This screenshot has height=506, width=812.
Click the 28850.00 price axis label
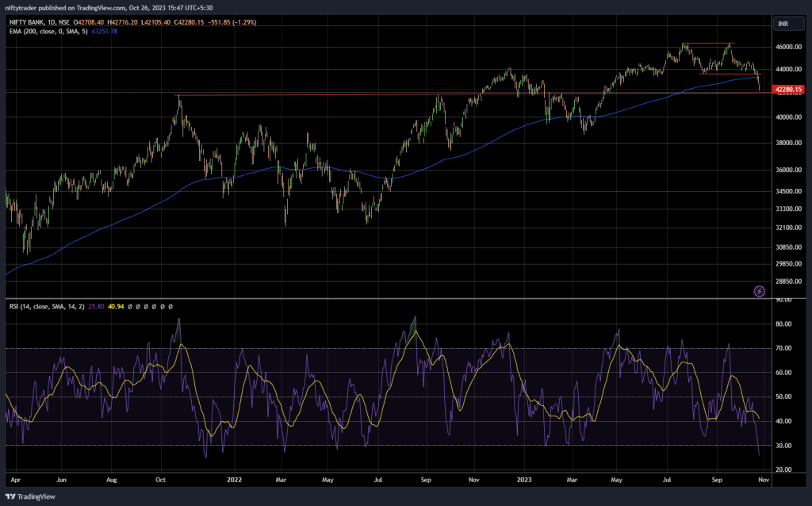tap(788, 282)
